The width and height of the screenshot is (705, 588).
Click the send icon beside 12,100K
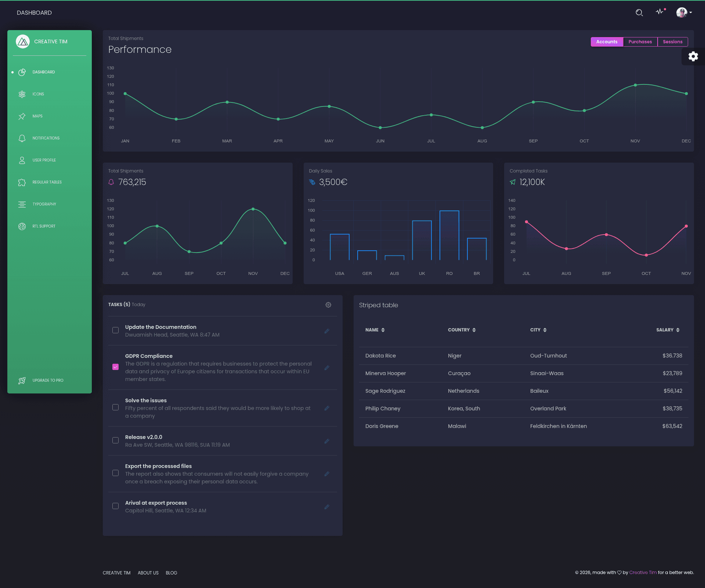point(513,182)
